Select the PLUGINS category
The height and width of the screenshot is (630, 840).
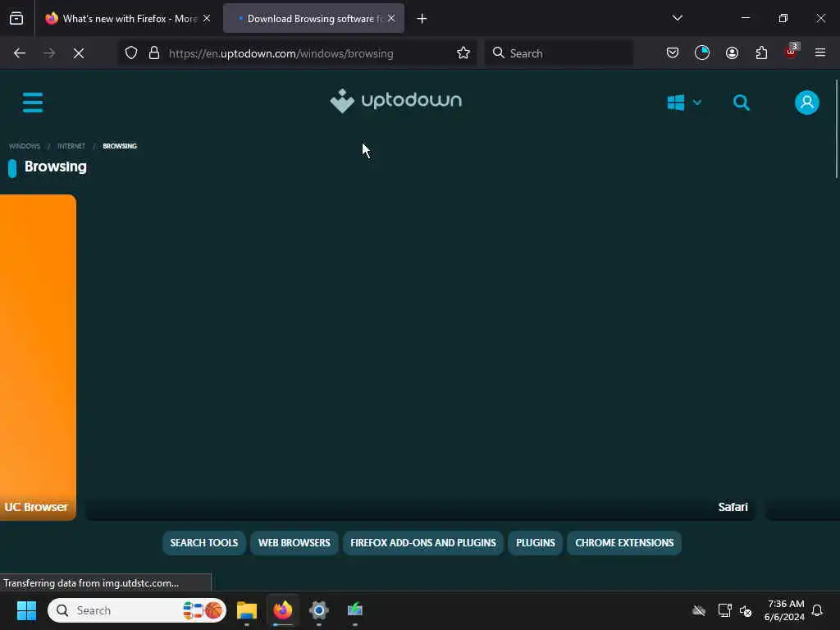pyautogui.click(x=535, y=543)
